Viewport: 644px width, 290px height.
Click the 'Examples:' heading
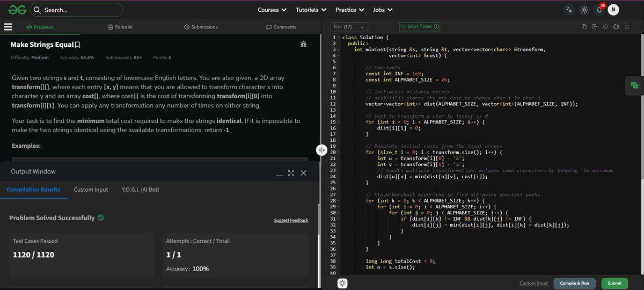[26, 146]
